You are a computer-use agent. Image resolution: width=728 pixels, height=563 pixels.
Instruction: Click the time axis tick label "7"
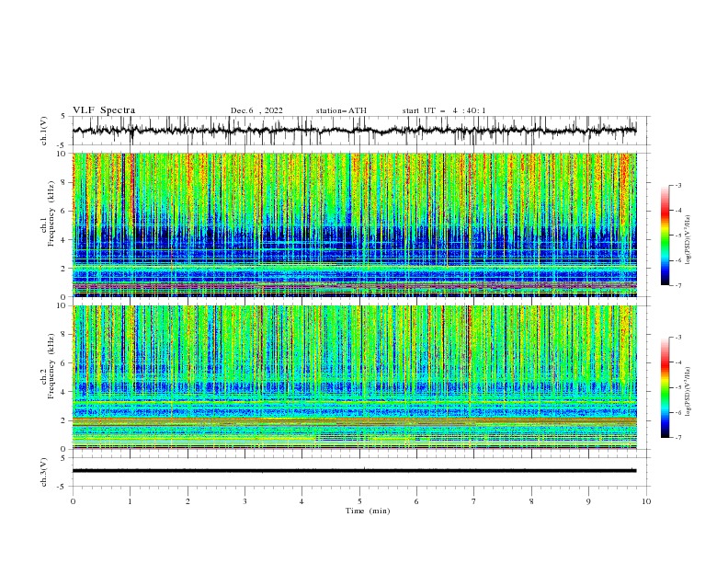pos(474,501)
